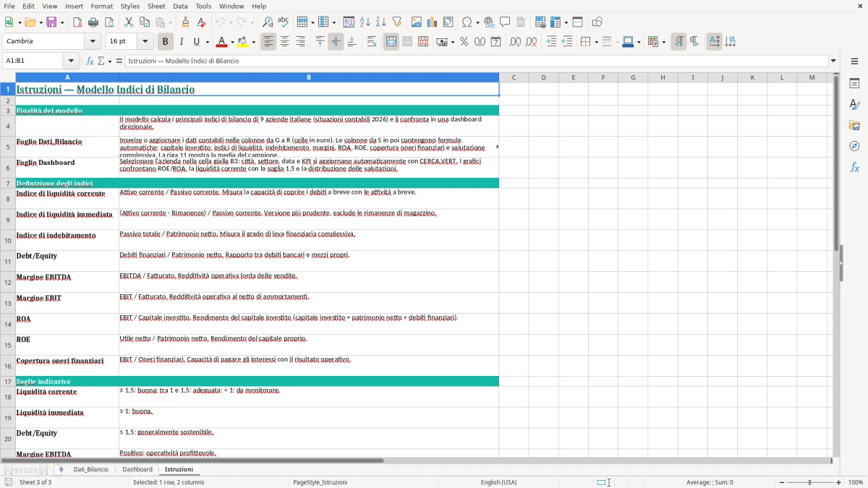The height and width of the screenshot is (488, 868).
Task: Open the sidebar Navigator panel
Action: tap(854, 146)
